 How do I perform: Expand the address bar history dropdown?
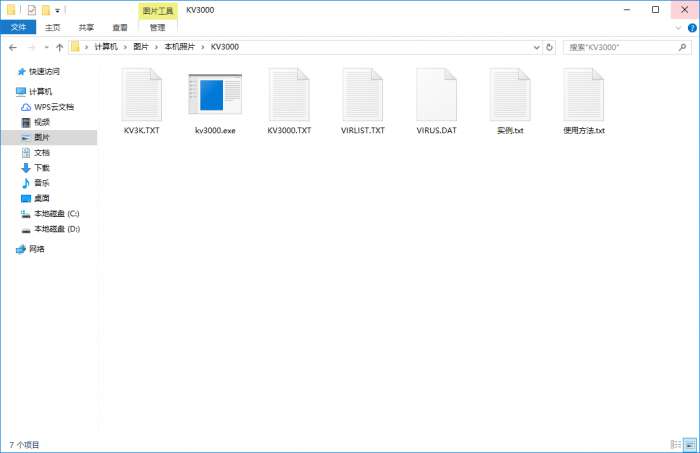click(536, 47)
